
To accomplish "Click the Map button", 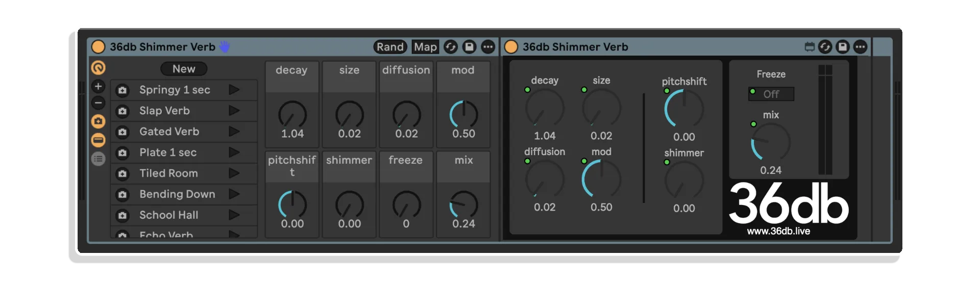I will (425, 47).
